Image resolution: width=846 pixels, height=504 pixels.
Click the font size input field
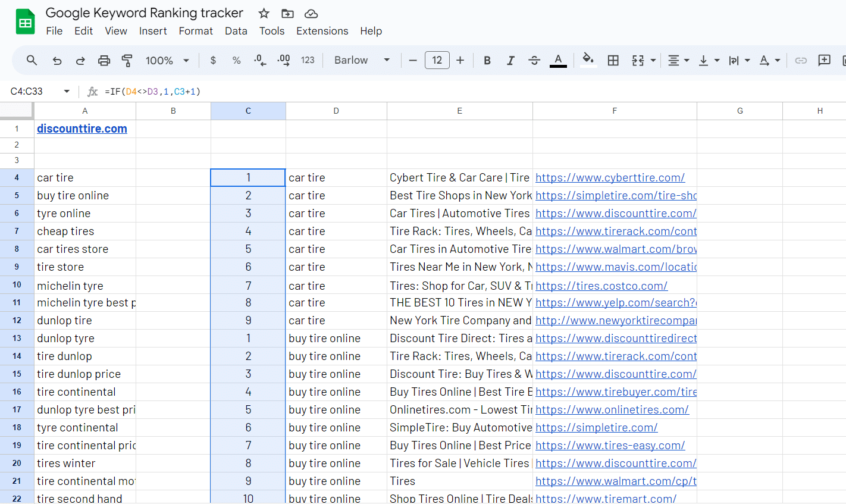pyautogui.click(x=437, y=60)
